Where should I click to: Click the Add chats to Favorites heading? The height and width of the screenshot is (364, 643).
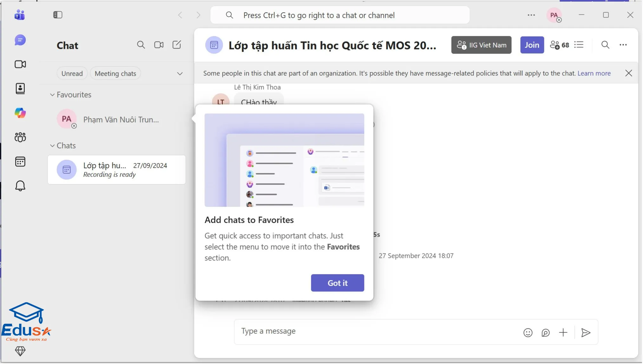point(249,220)
